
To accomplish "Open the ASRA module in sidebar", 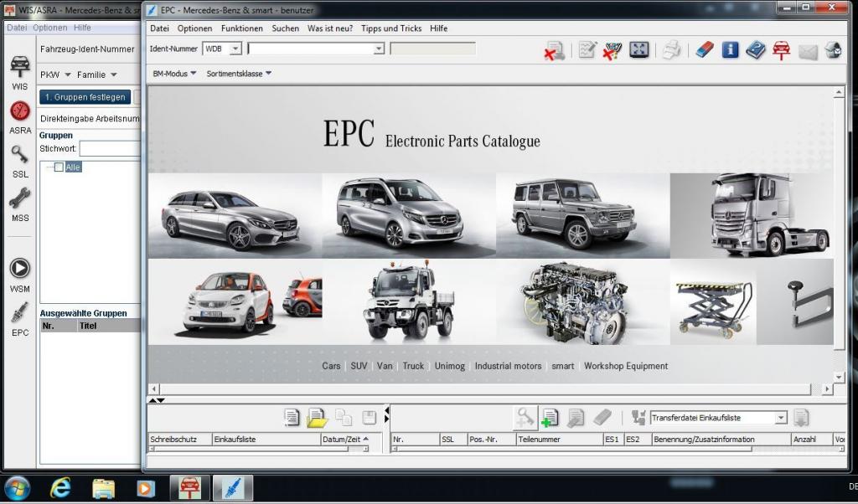I will click(x=20, y=116).
